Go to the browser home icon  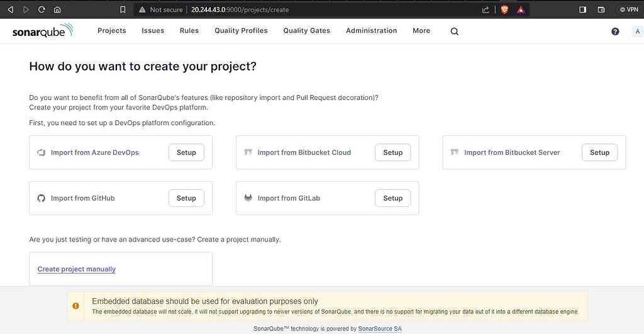pos(57,9)
